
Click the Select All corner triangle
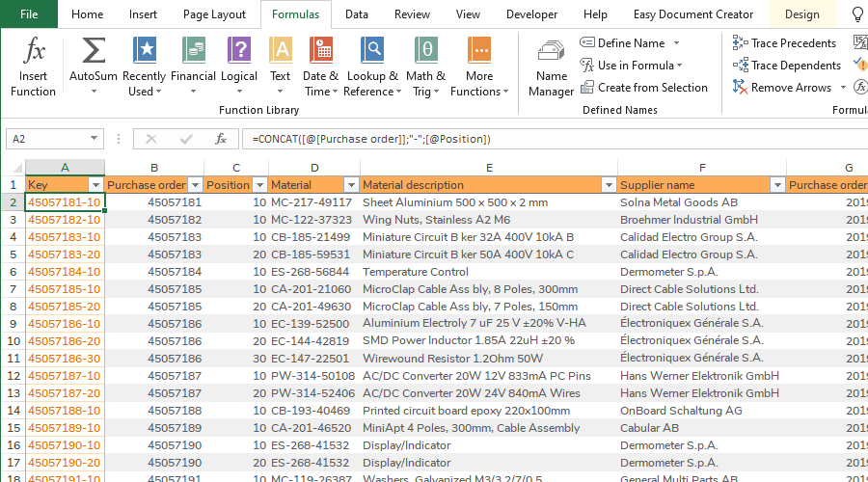17,168
